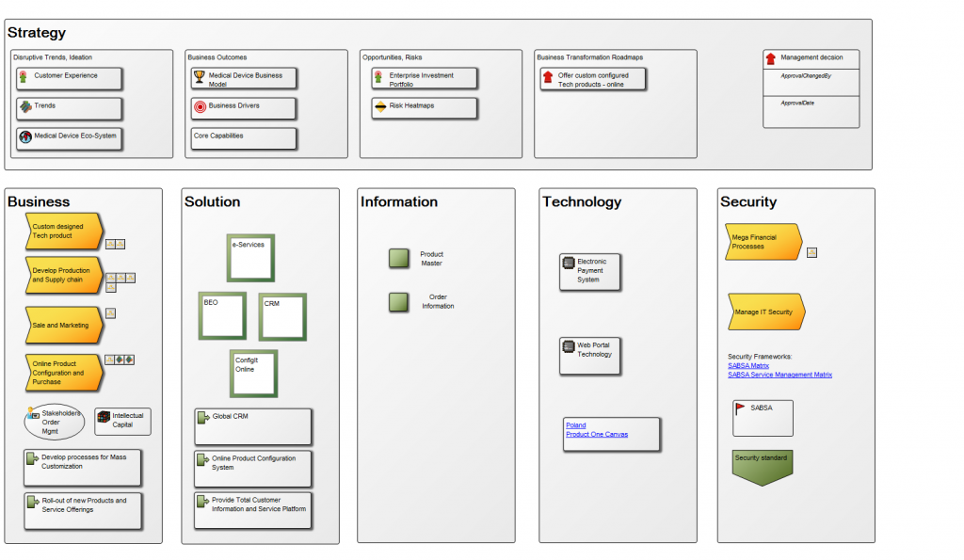
Task: Open the SABSA Service Management Matrix link
Action: tap(779, 375)
